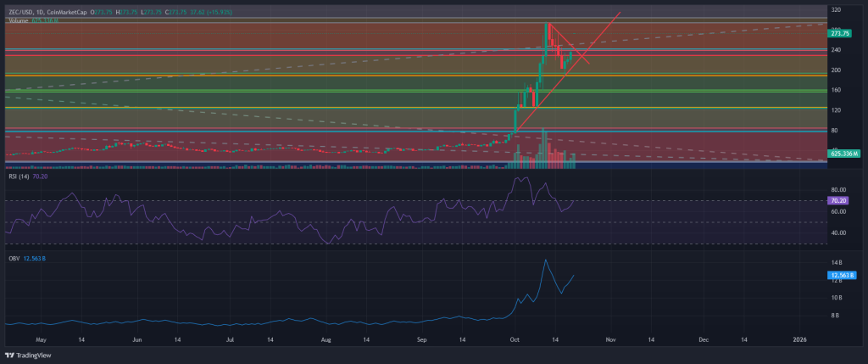Click the TradingView logo
Screen dimensions: 868x364
[27, 355]
